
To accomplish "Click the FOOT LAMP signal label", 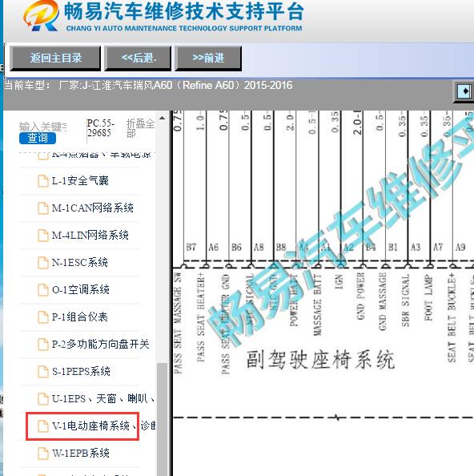I will click(428, 298).
